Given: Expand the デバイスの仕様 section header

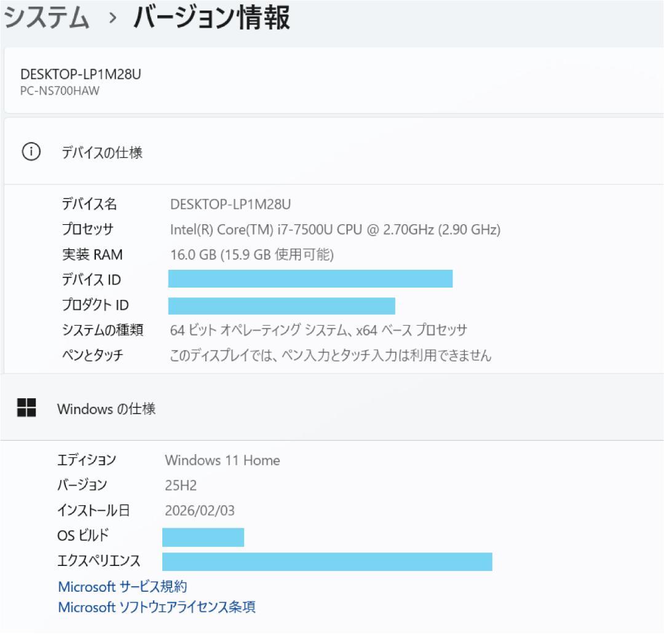Looking at the screenshot, I should 101,150.
